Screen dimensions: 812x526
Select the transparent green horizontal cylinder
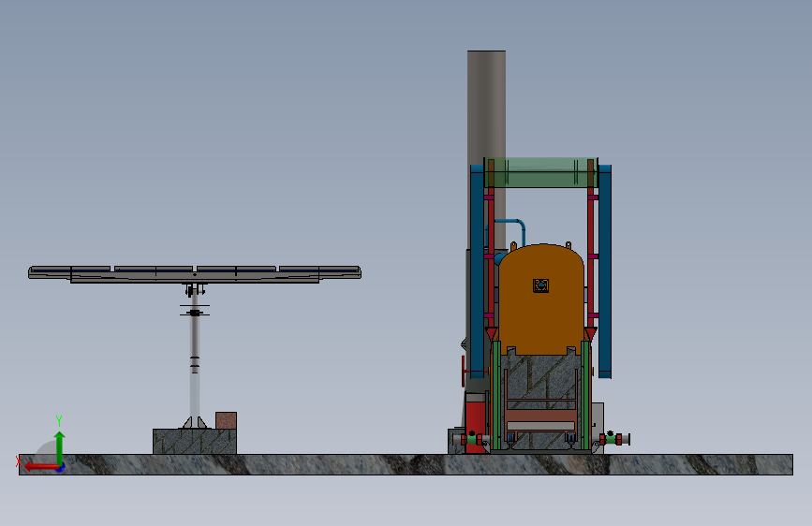pos(541,172)
